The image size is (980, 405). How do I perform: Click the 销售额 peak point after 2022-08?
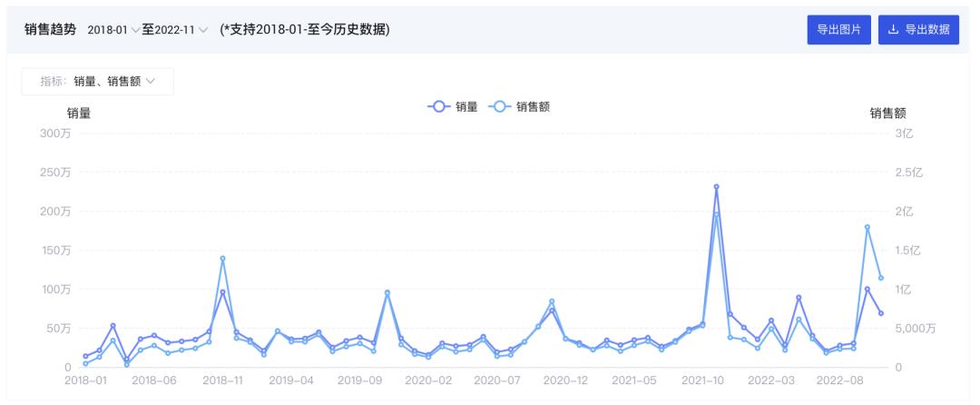point(867,227)
